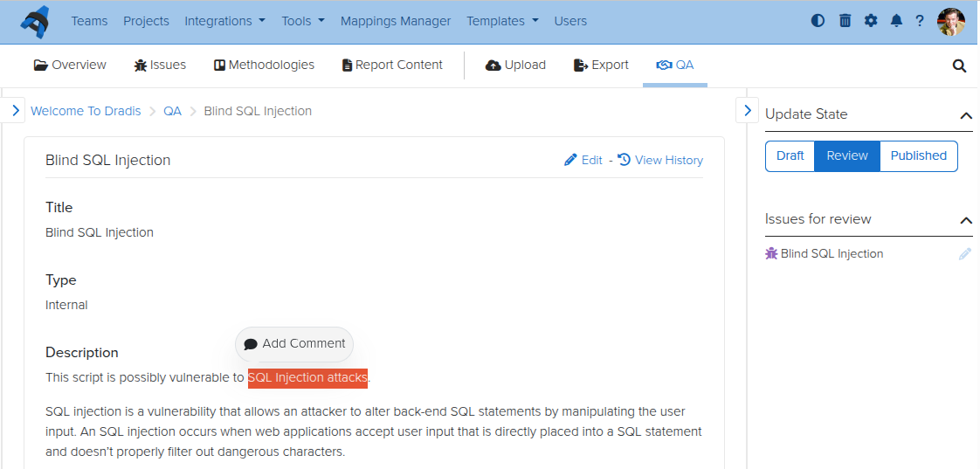Collapse the Issues for review section
This screenshot has width=980, height=469.
coord(965,220)
